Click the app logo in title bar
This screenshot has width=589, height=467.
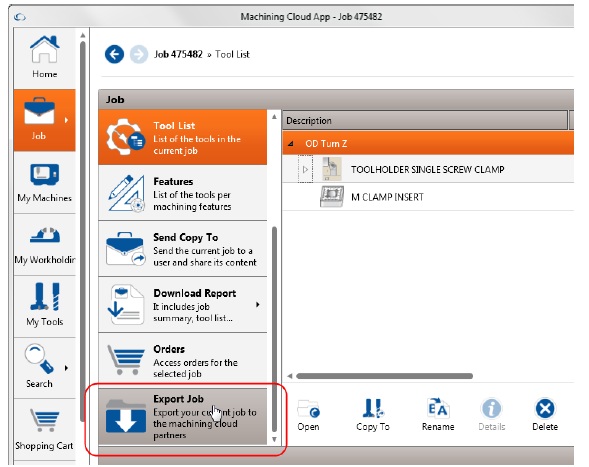coord(20,17)
